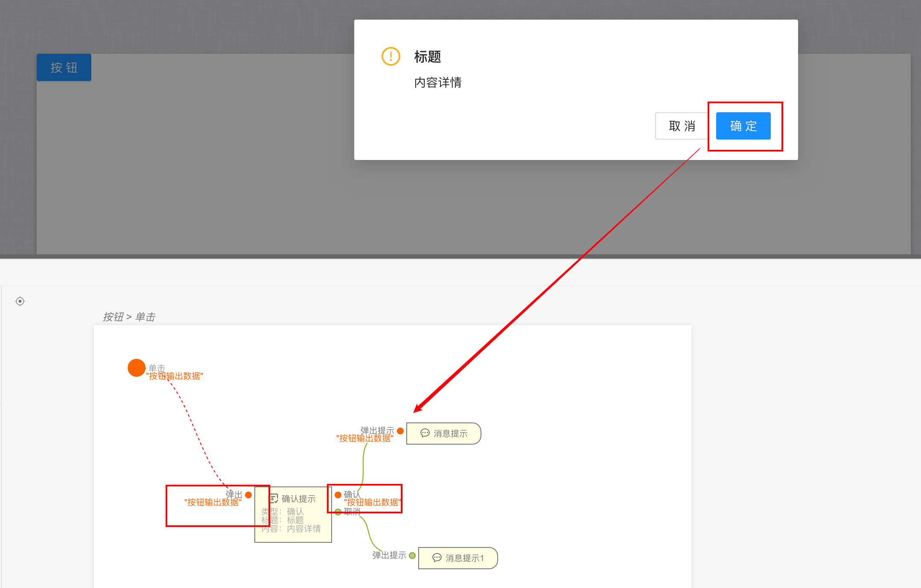Click the 弹出 input orange port
Viewport: 921px width, 588px height.
point(248,495)
